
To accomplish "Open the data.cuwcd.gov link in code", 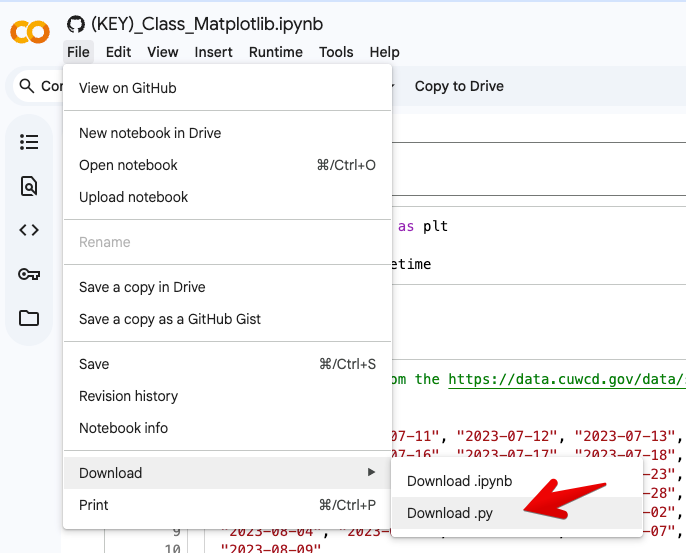I will click(x=567, y=379).
